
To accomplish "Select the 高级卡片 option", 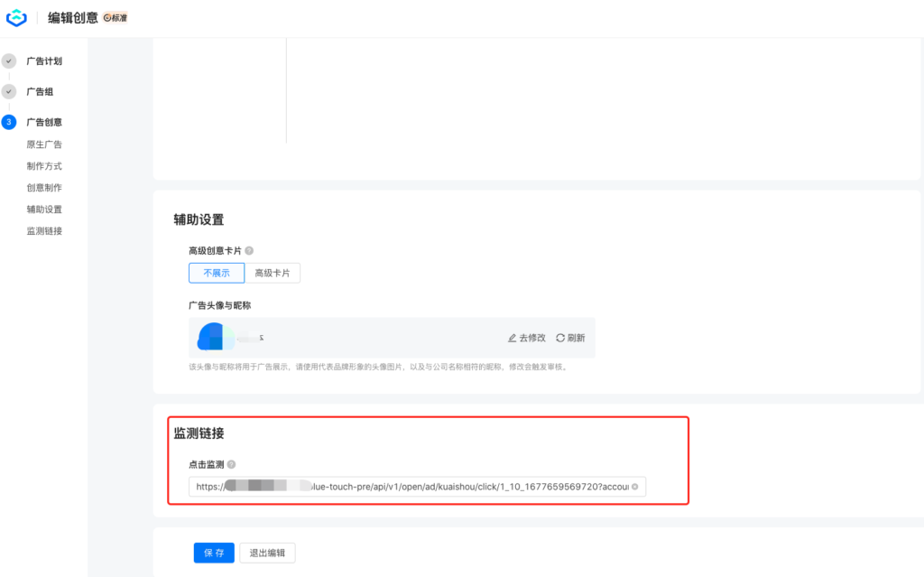I will tap(272, 273).
